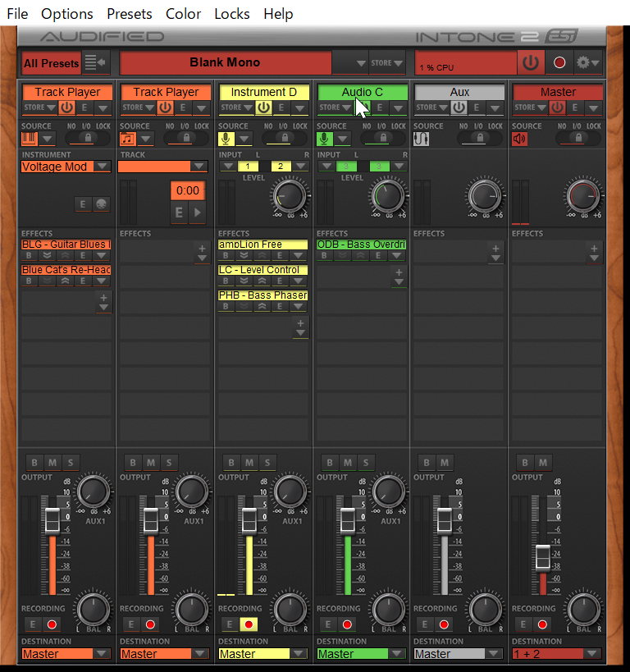Viewport: 630px width, 672px height.
Task: Mute the first Track Player channel
Action: (x=52, y=463)
